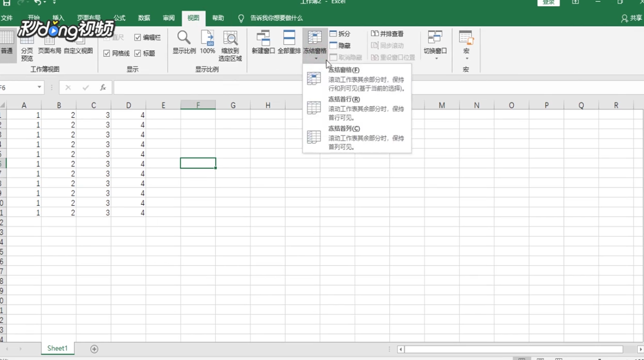The width and height of the screenshot is (644, 360).
Task: Open the 宏 macros icon
Action: coord(465,44)
